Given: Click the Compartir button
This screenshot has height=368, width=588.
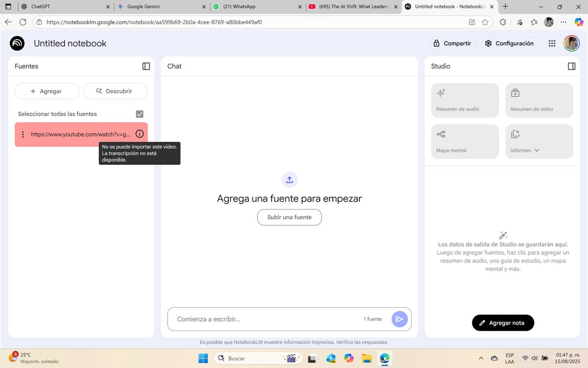Looking at the screenshot, I should [x=453, y=43].
